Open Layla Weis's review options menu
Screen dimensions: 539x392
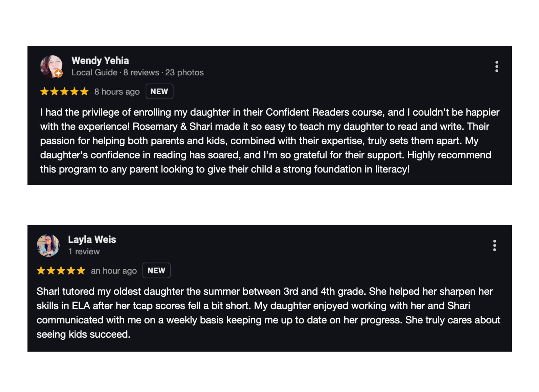tap(494, 245)
